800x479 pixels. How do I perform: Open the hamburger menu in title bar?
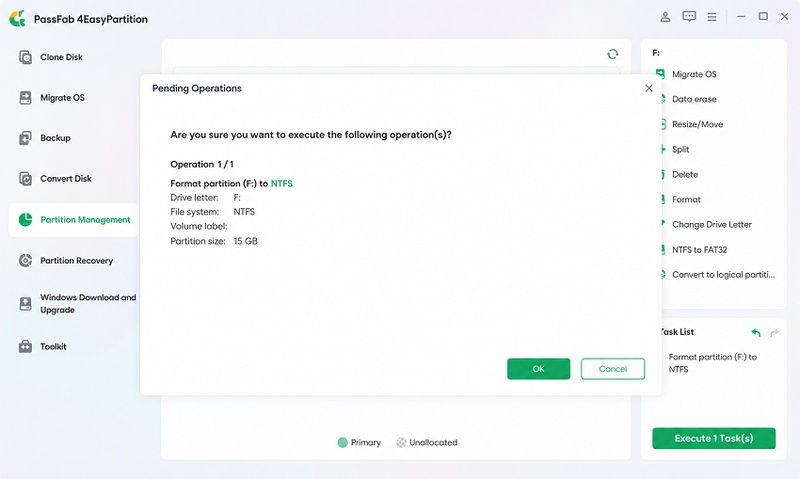tap(712, 17)
